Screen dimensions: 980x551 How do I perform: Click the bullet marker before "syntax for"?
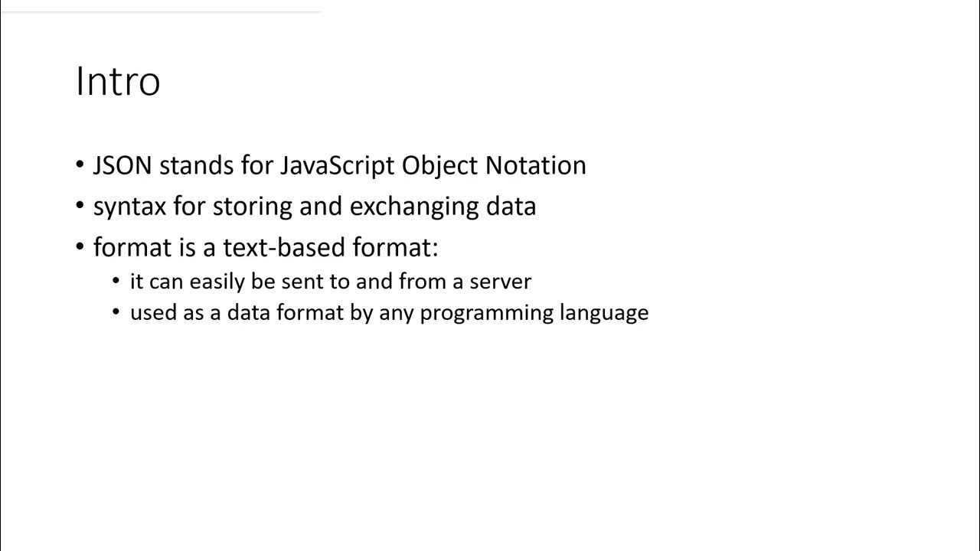[80, 207]
